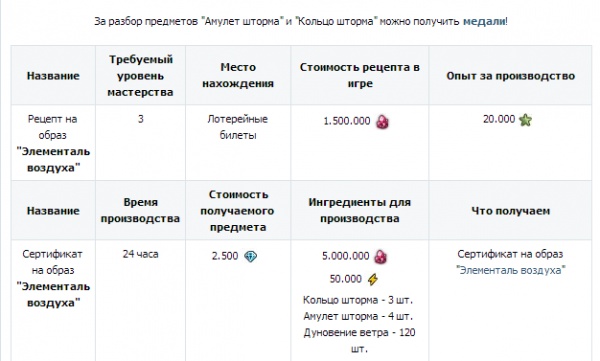
Task: Click the Опыт за производство column header
Action: (510, 75)
